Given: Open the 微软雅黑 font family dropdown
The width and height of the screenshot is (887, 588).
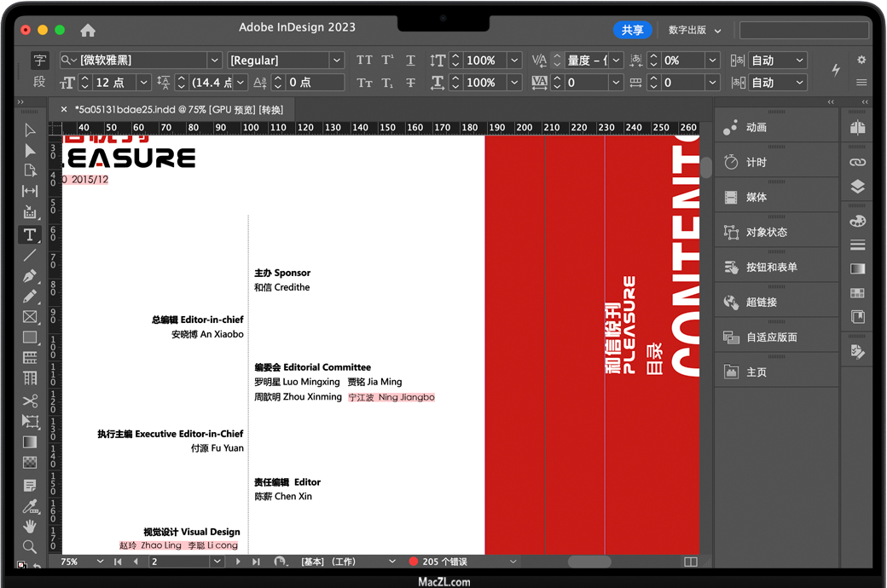Looking at the screenshot, I should (214, 61).
